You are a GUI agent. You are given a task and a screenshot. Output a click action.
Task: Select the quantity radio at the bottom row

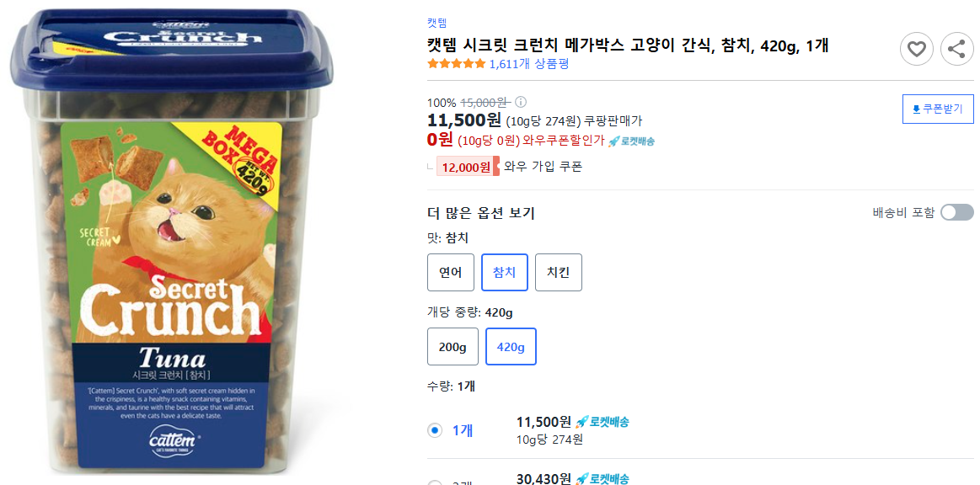point(433,482)
